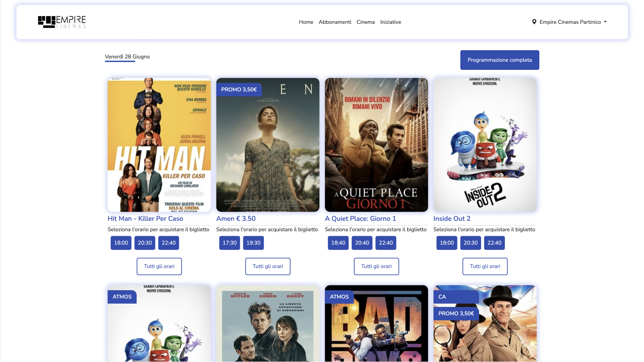Open the Hit Man poster
The height and width of the screenshot is (362, 644).
[159, 145]
